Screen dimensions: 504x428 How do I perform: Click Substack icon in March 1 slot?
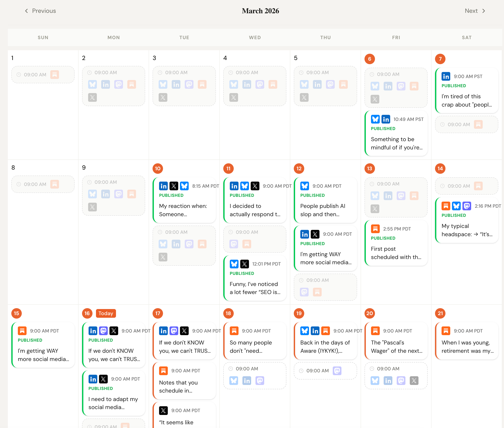pyautogui.click(x=55, y=75)
